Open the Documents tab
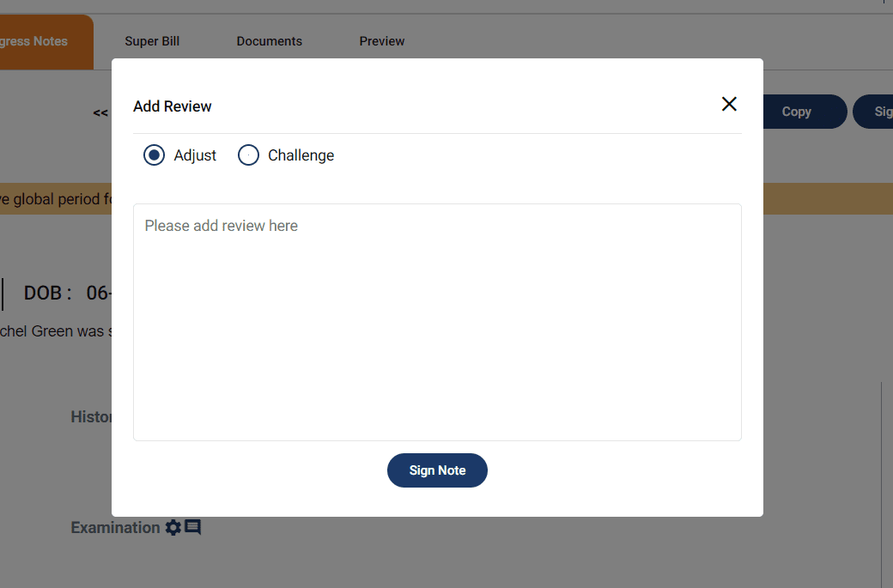893x588 pixels. (x=269, y=40)
